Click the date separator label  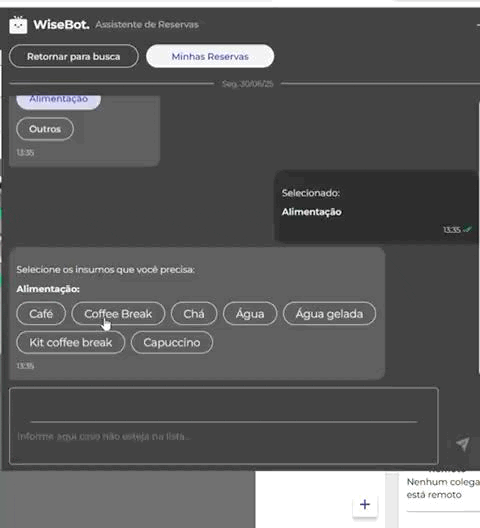[x=248, y=84]
